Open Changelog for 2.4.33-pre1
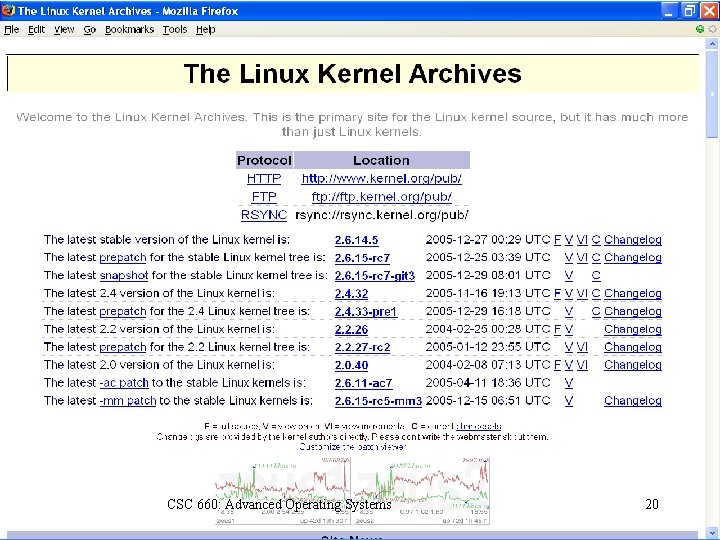This screenshot has height=540, width=720. pyautogui.click(x=633, y=311)
